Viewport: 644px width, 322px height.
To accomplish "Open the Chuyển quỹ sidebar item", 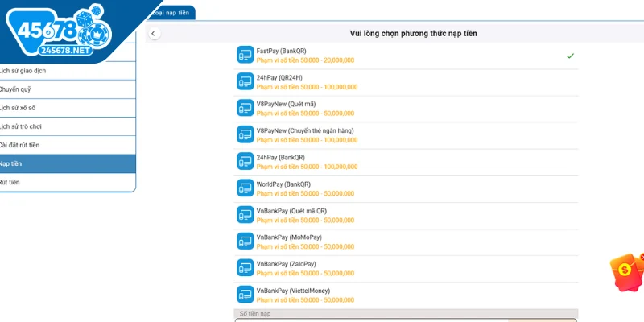I will 68,89.
